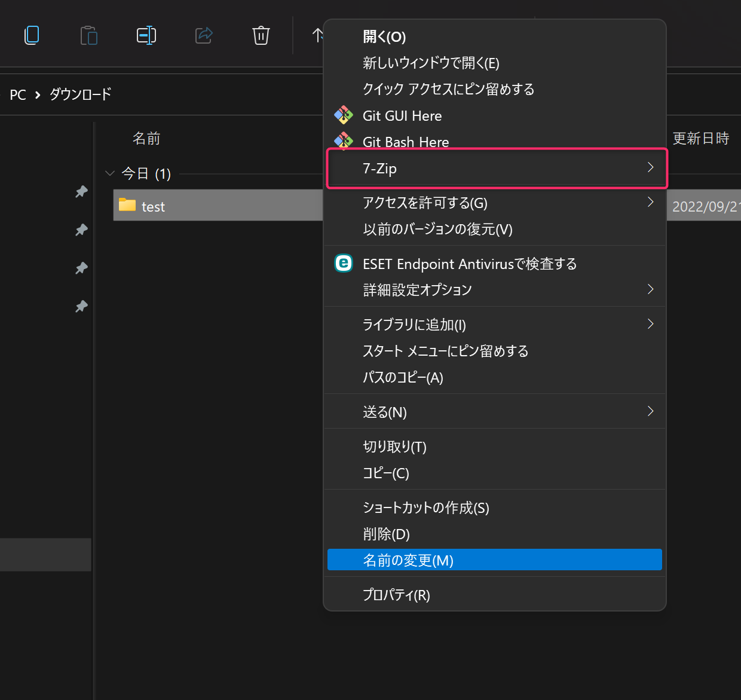This screenshot has height=700, width=741.
Task: Click the Delete trash can icon
Action: coord(261,35)
